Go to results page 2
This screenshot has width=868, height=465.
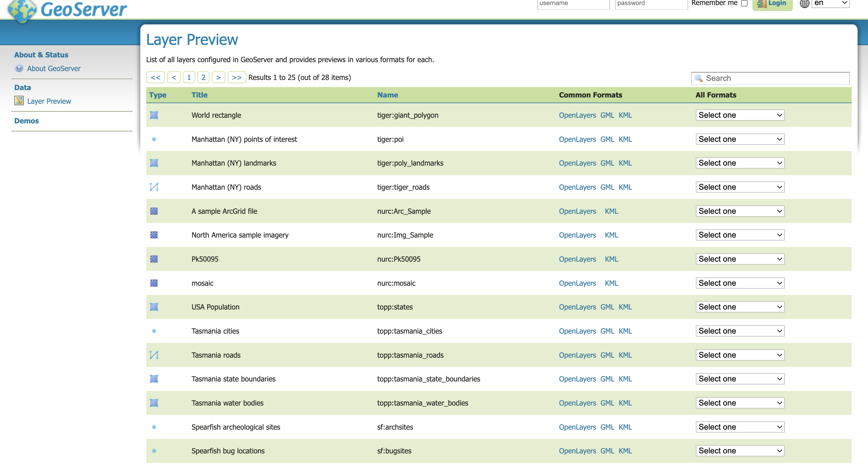coord(203,78)
